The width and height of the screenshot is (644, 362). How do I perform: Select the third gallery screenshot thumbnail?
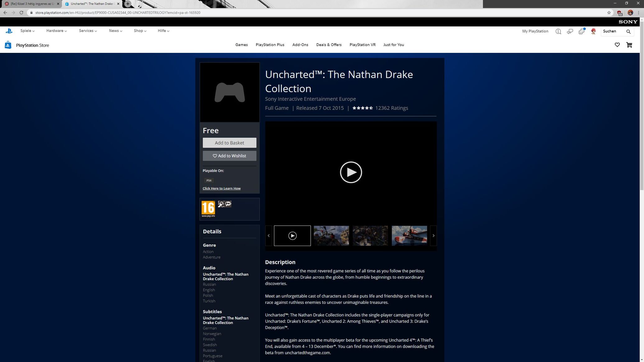pyautogui.click(x=370, y=236)
